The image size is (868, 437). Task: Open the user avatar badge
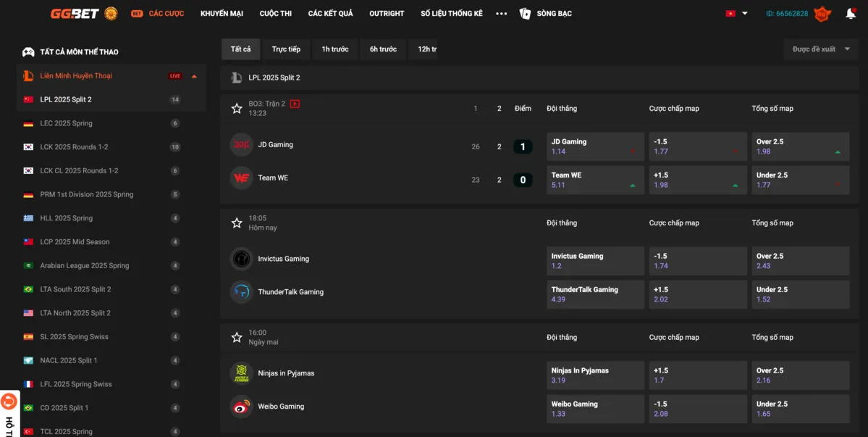tap(822, 13)
